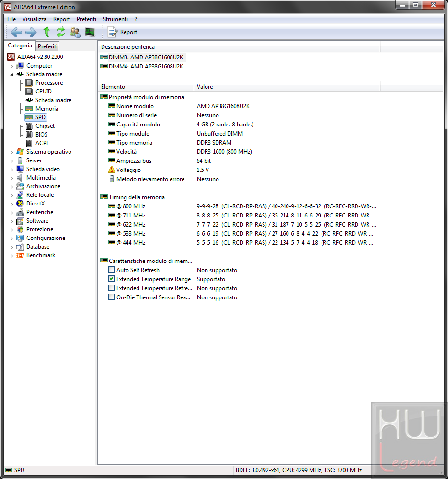This screenshot has width=448, height=479.
Task: Expand the DirectX tree node
Action: (x=11, y=204)
